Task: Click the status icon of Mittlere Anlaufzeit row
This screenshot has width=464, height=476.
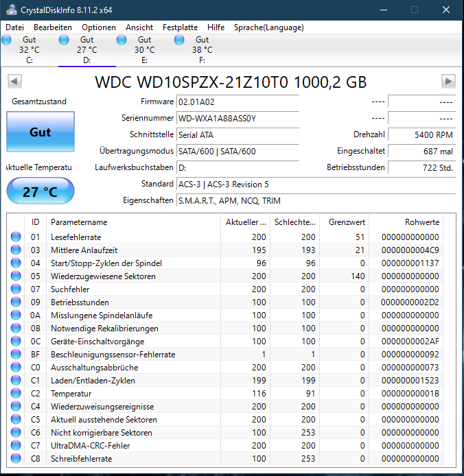Action: tap(16, 250)
